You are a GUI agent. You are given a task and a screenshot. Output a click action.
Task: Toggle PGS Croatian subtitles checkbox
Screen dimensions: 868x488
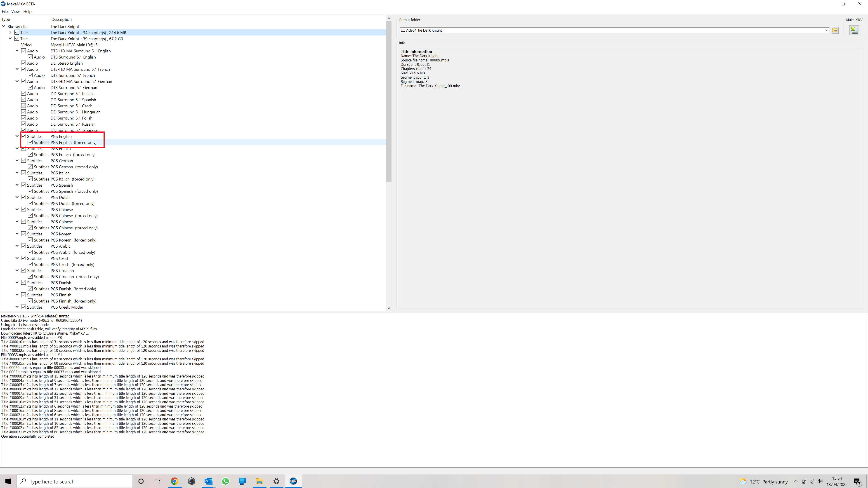pyautogui.click(x=24, y=270)
